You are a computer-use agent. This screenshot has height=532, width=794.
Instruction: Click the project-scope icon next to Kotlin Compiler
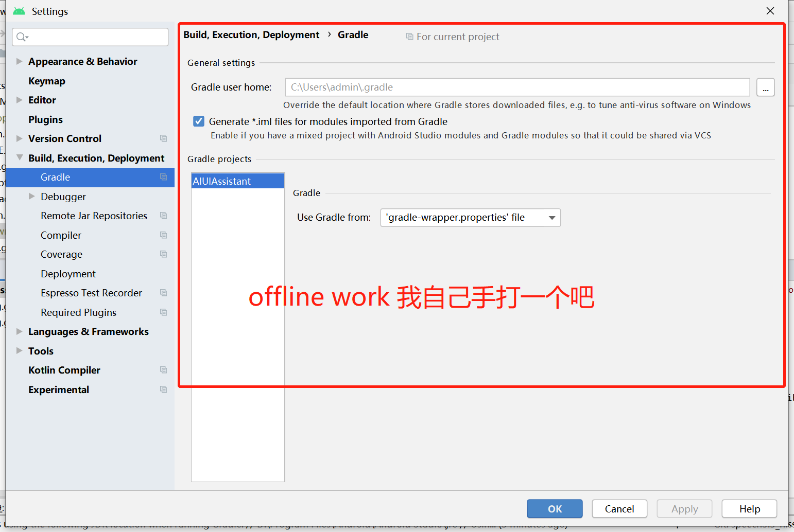point(163,370)
